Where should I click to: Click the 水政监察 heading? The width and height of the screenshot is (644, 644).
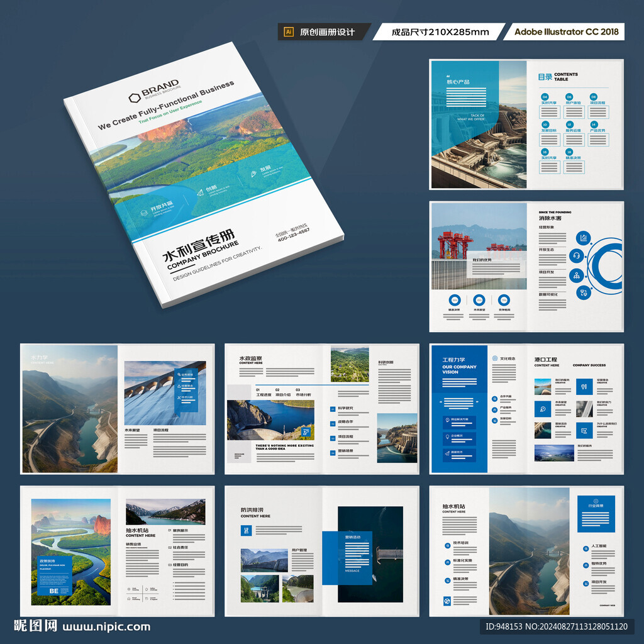[250, 358]
